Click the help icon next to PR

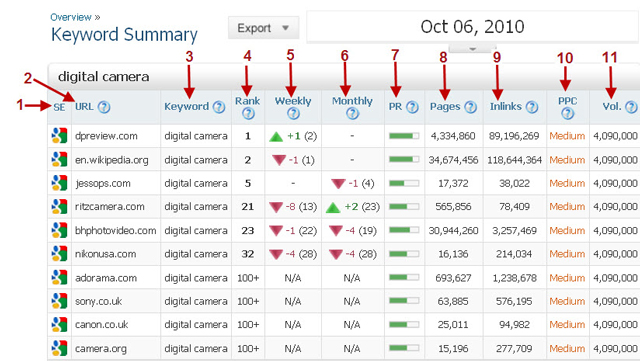pyautogui.click(x=412, y=107)
